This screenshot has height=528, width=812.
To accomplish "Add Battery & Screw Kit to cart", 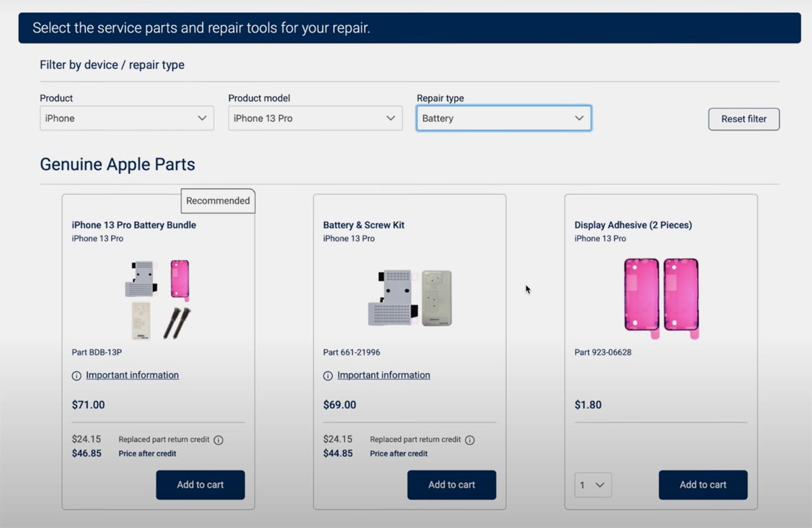I will coord(451,485).
